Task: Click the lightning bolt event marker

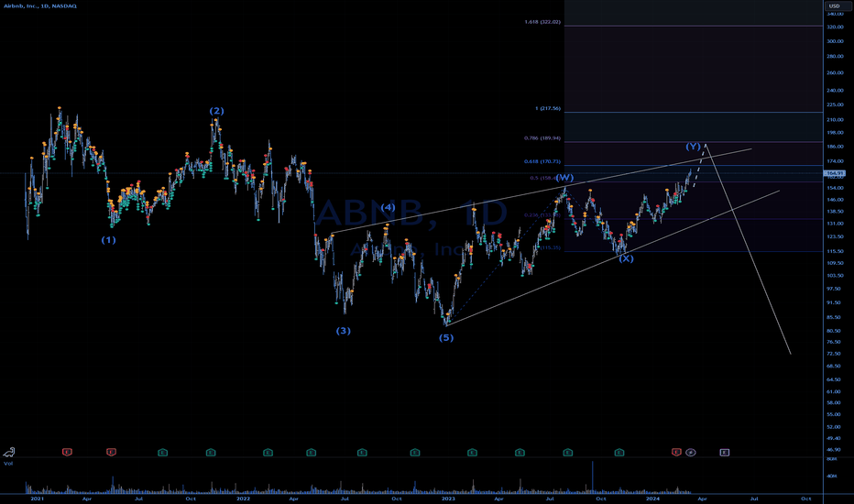Action: coord(691,453)
